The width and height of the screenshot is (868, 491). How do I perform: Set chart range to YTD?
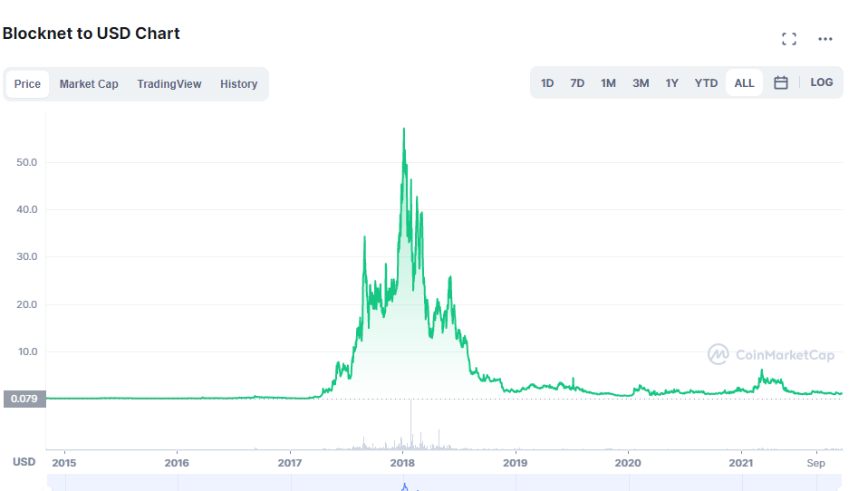[706, 83]
